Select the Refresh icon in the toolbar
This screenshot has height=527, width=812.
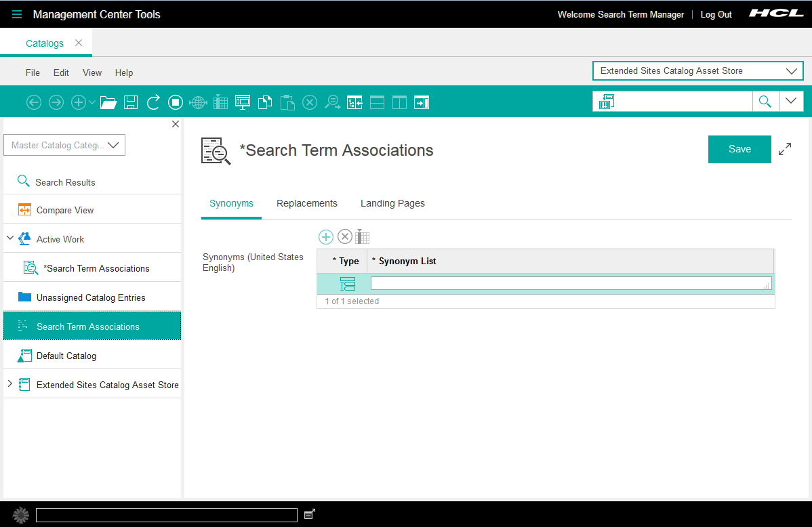click(x=153, y=102)
